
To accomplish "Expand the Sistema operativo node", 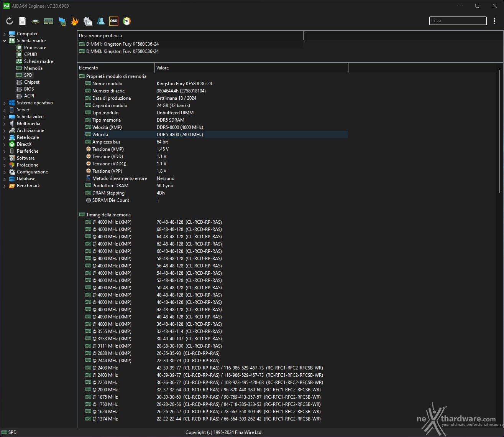I will coord(4,103).
